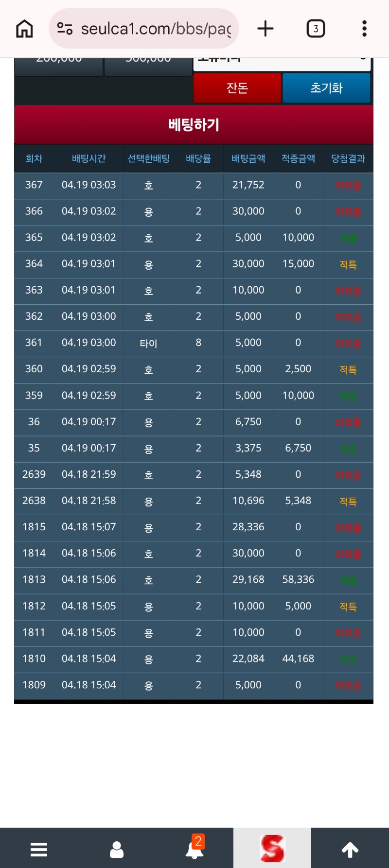Image resolution: width=389 pixels, height=868 pixels.
Task: Select round 367 row in bet history
Action: (194, 185)
